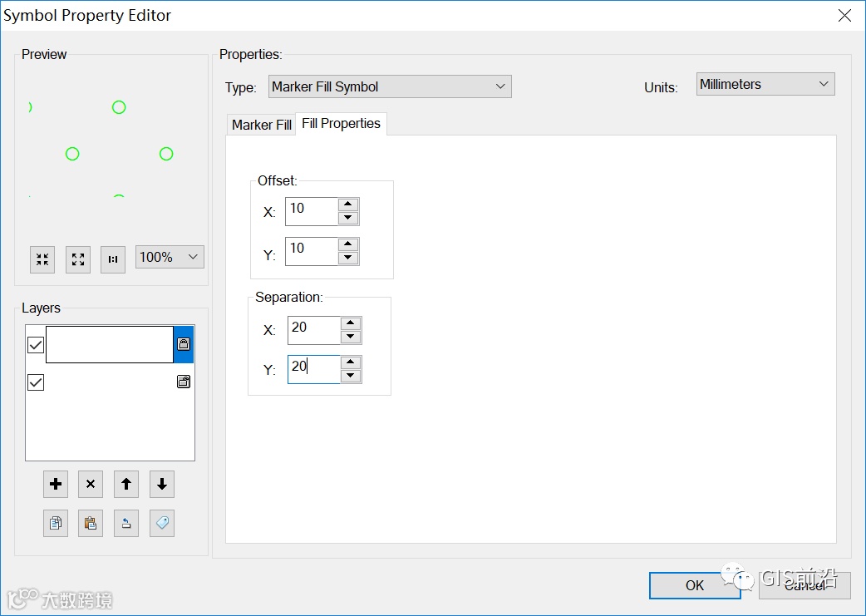This screenshot has height=616, width=866.
Task: Click the Offset X input field
Action: coord(311,212)
